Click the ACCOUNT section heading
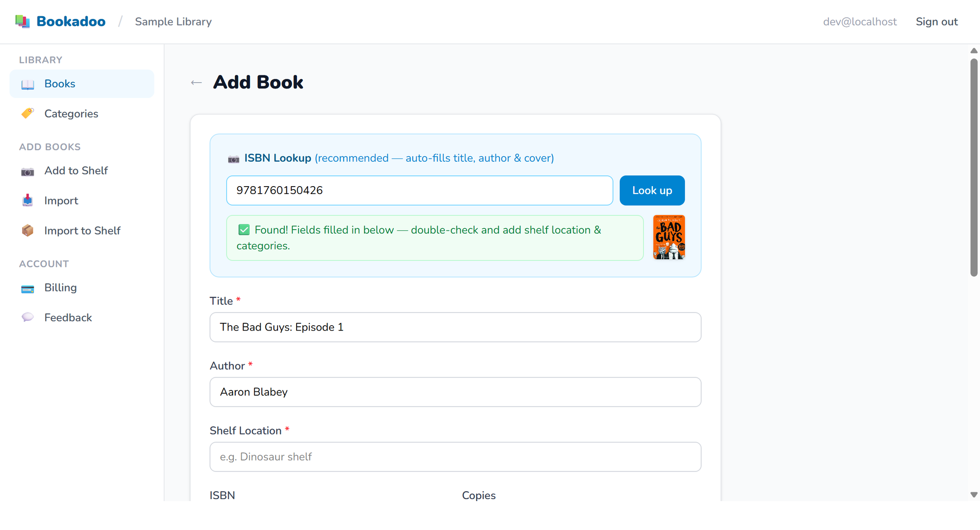The width and height of the screenshot is (980, 530). 44,264
